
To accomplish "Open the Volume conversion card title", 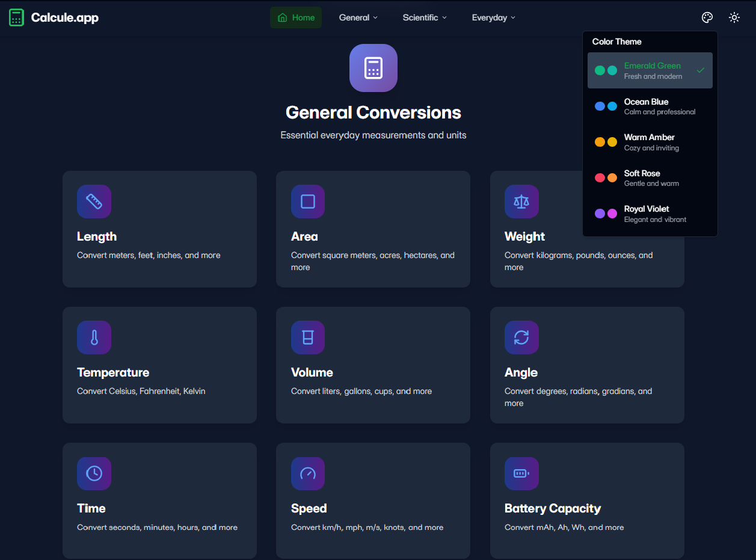I will (x=312, y=372).
